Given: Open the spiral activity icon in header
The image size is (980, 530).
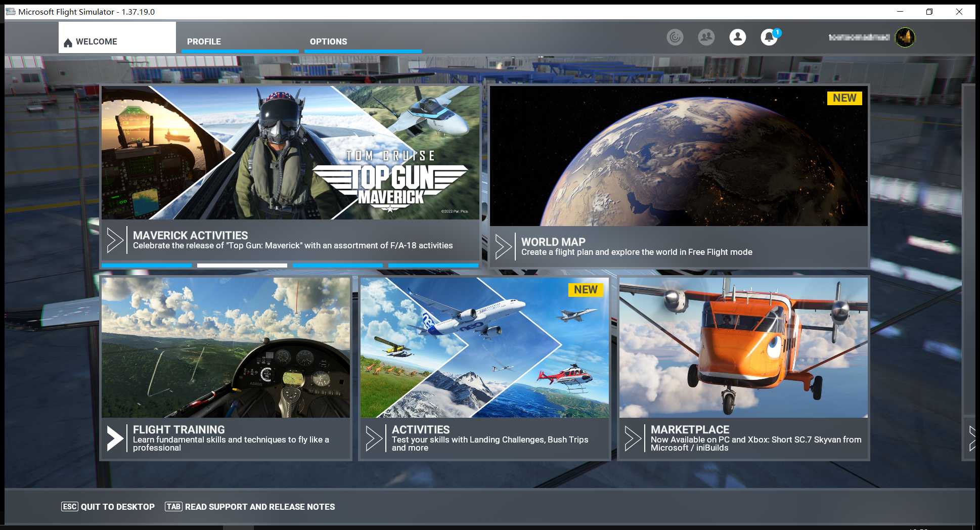Looking at the screenshot, I should coord(675,37).
